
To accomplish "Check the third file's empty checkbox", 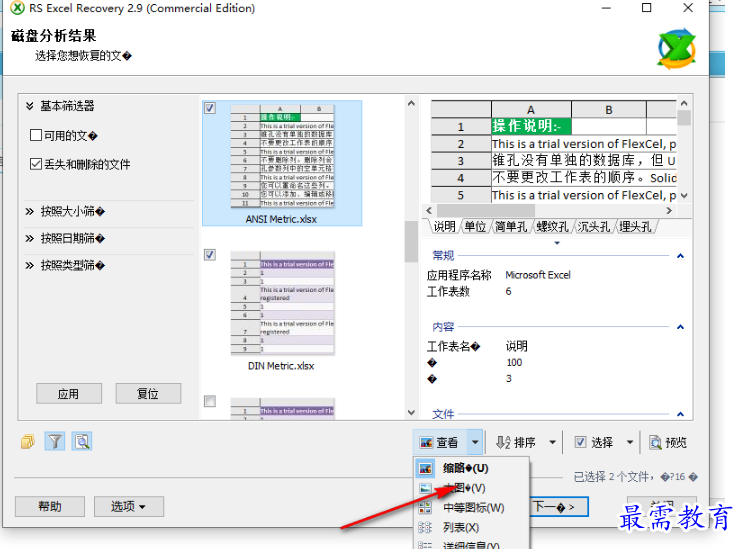I will tap(210, 401).
